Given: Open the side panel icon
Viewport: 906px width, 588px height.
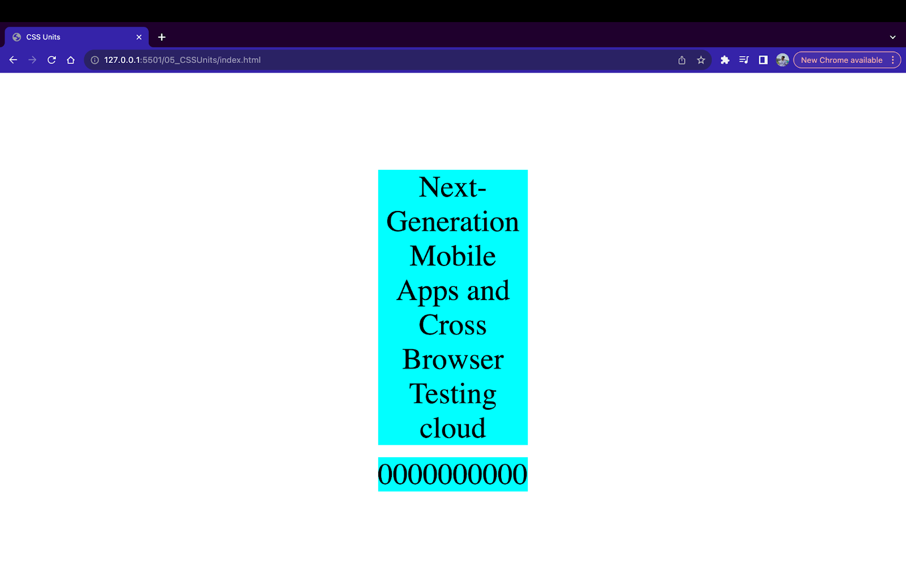Looking at the screenshot, I should click(x=763, y=59).
